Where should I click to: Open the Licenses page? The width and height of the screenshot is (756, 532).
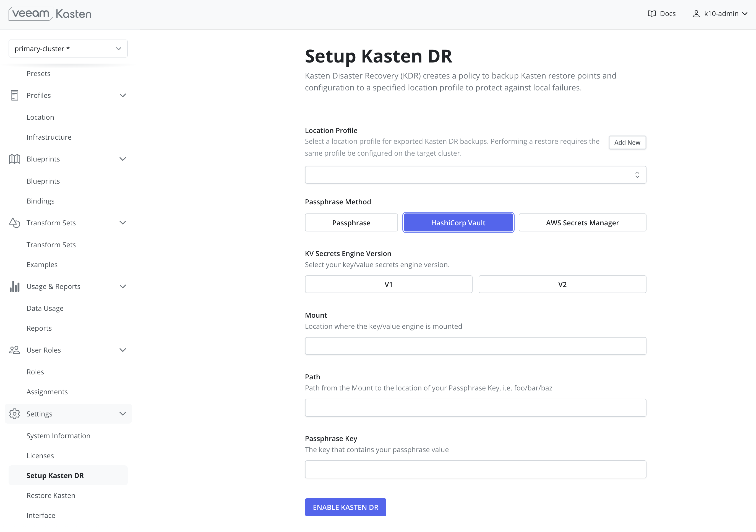coord(40,456)
